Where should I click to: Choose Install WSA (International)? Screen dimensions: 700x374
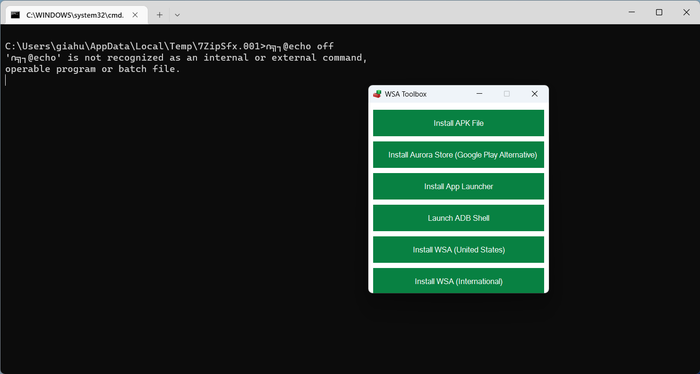[x=458, y=280]
